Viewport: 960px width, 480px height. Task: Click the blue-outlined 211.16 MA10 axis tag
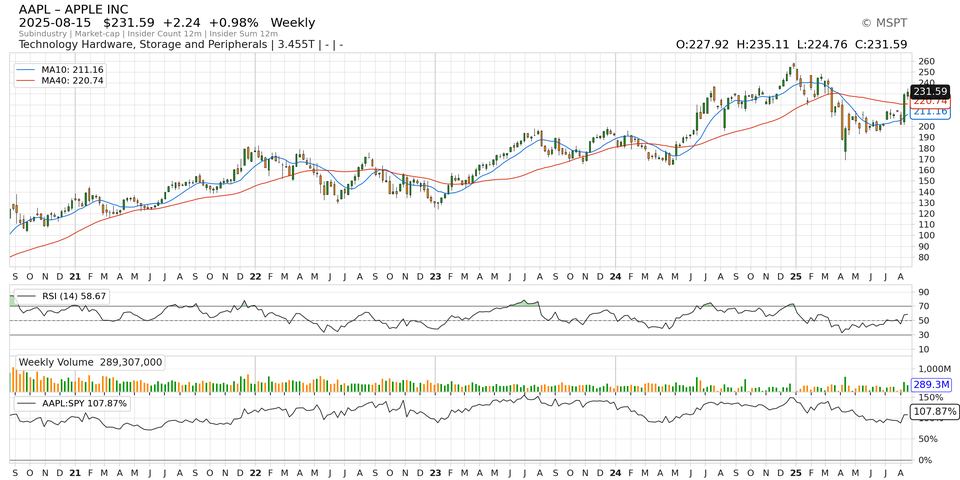929,111
